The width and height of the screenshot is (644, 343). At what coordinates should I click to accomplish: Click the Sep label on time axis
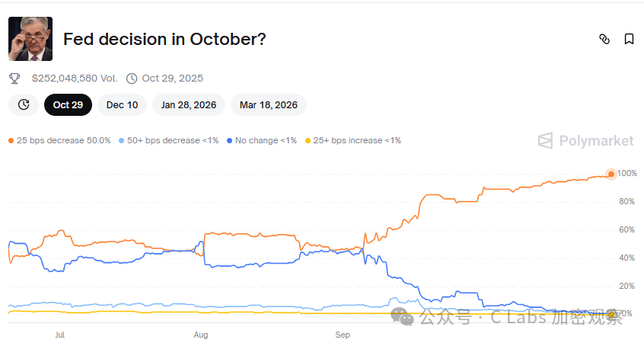pos(343,335)
